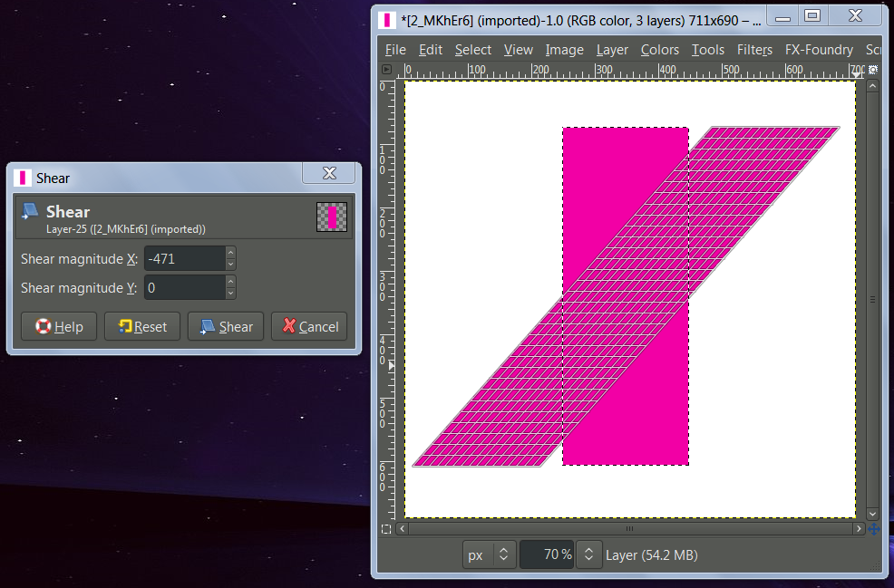The height and width of the screenshot is (588, 894).
Task: Click the navigation cross icon at bottom right
Action: coord(873,529)
